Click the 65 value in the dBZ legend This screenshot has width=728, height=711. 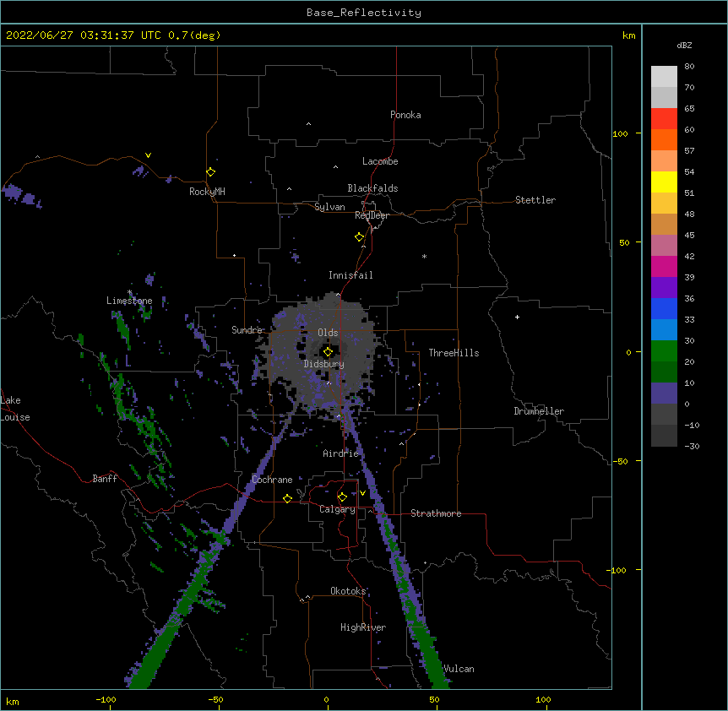689,108
